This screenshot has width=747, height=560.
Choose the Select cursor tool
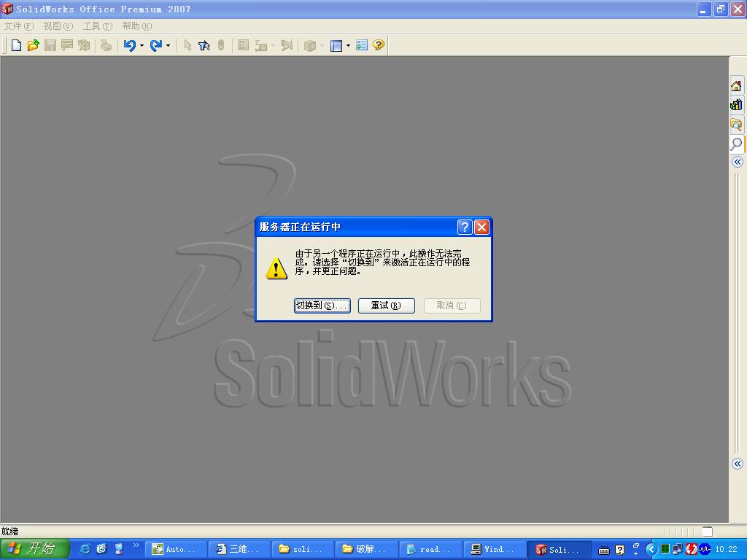[x=187, y=45]
